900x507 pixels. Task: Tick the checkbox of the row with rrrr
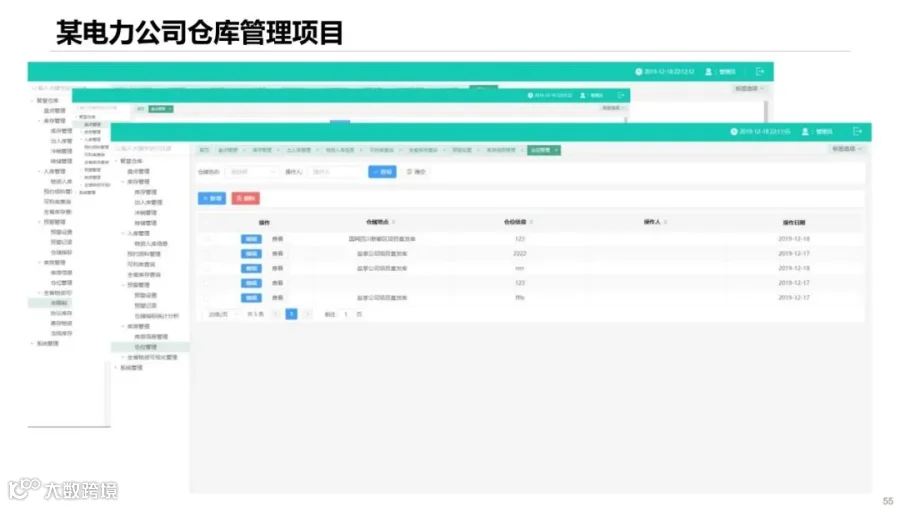point(207,268)
